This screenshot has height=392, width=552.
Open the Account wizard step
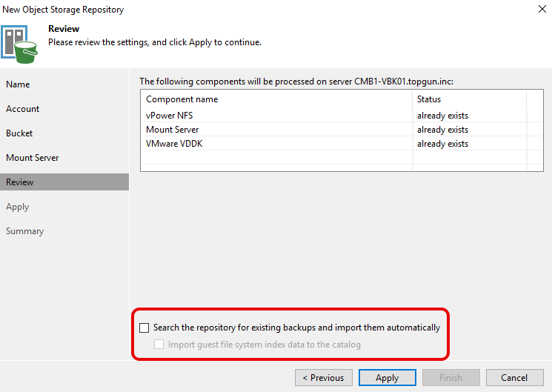23,109
